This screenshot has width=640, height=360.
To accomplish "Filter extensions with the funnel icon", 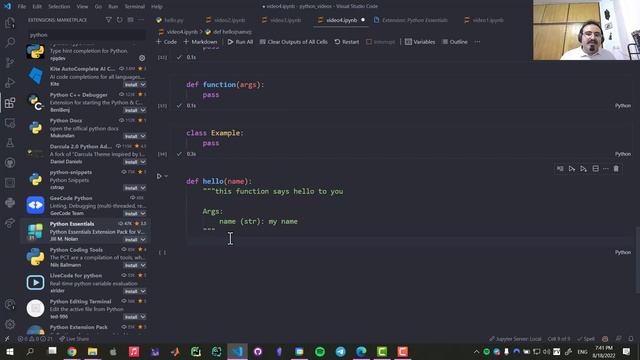I will click(x=109, y=20).
